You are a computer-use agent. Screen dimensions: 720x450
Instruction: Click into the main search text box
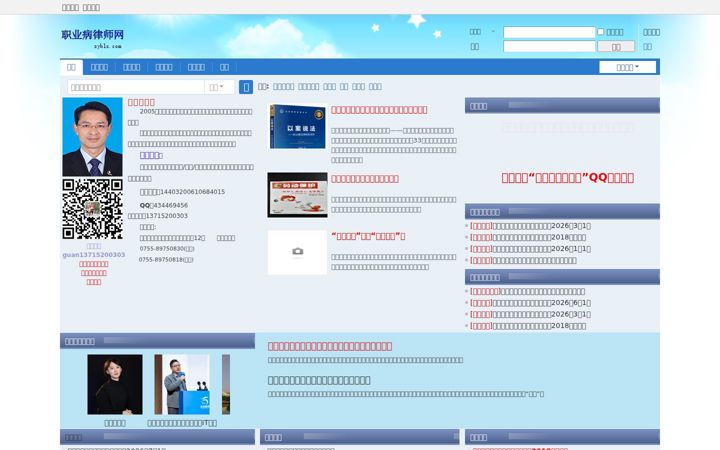pos(136,87)
